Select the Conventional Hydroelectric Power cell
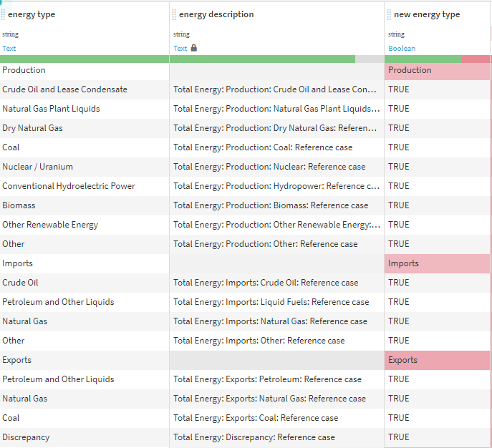The height and width of the screenshot is (448, 492). (x=85, y=186)
